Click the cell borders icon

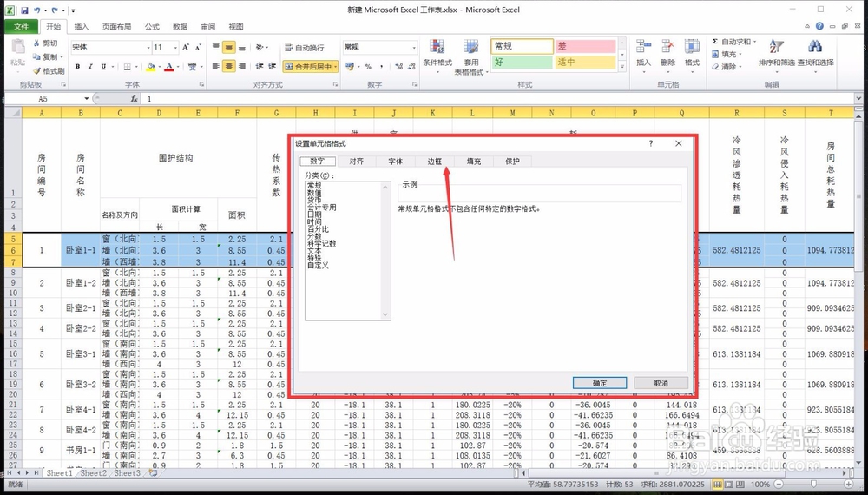point(128,67)
